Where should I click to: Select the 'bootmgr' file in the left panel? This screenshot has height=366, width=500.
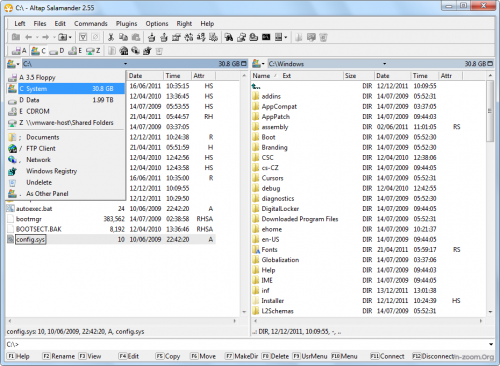coord(29,219)
